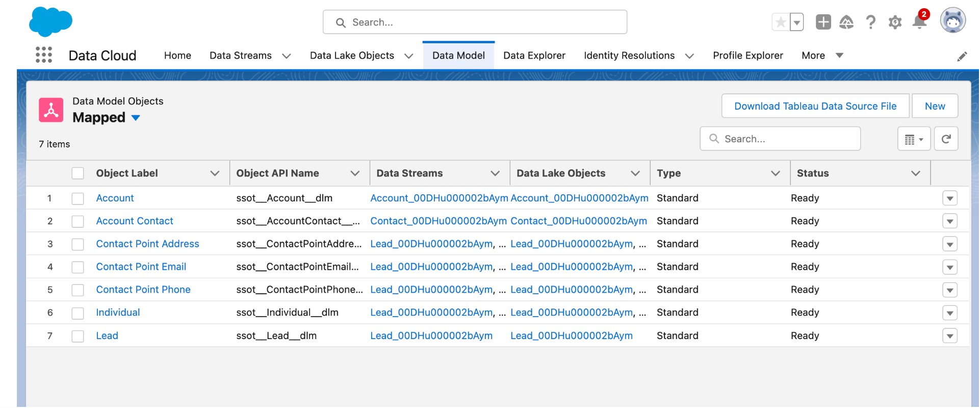The width and height of the screenshot is (980, 412).
Task: Click the favorites star icon
Action: pyautogui.click(x=781, y=22)
